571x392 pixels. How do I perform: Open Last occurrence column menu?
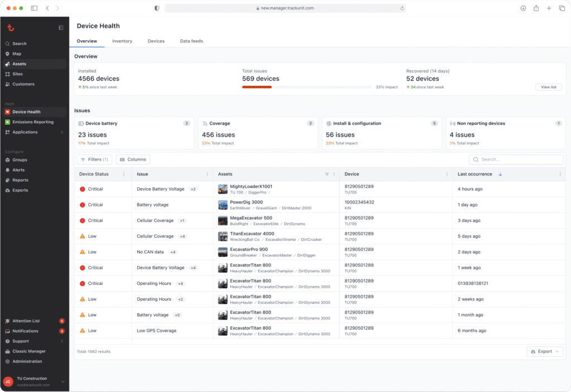coord(560,174)
